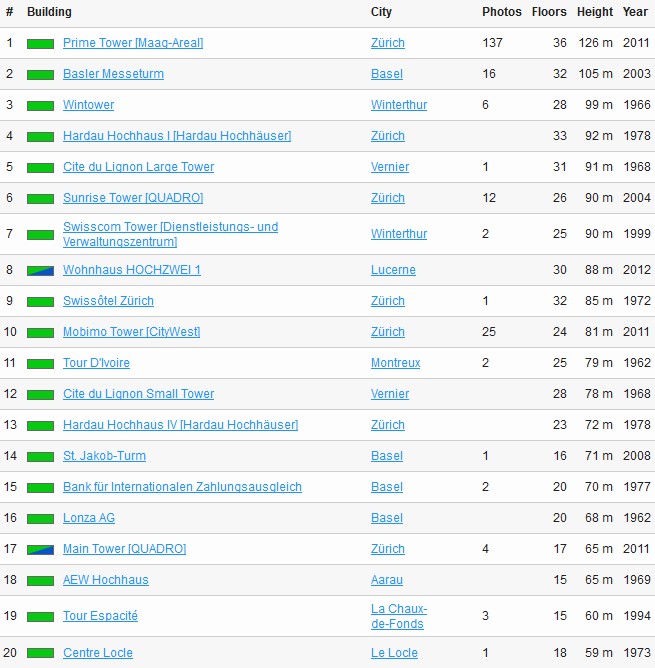
Task: Select the 126 m height value
Action: (596, 43)
